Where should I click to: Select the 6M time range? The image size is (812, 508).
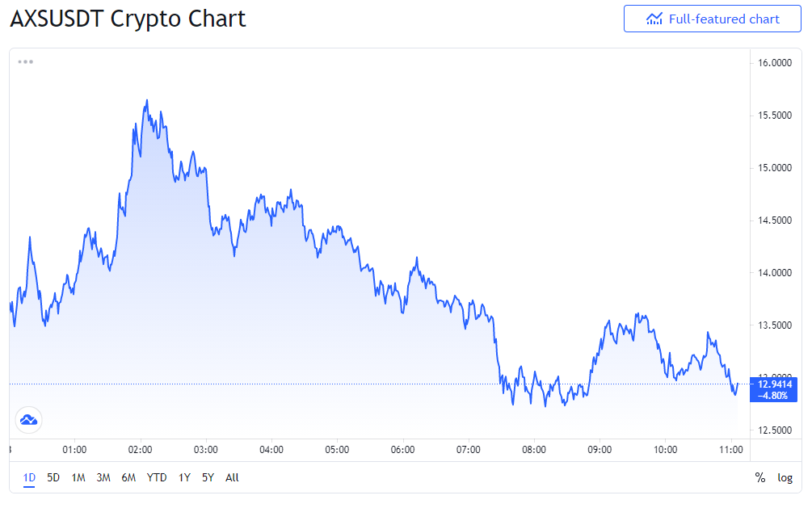tap(128, 477)
